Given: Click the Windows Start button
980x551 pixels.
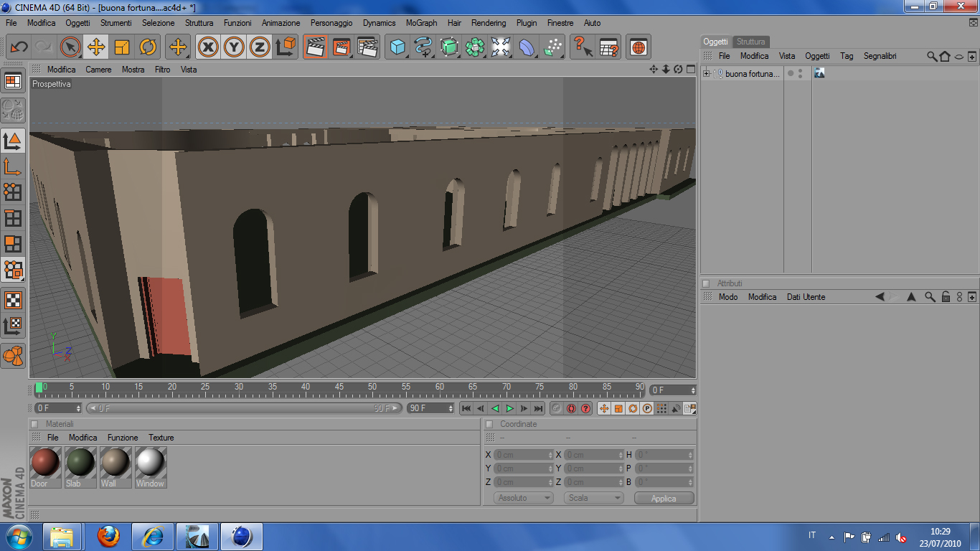Looking at the screenshot, I should (19, 537).
